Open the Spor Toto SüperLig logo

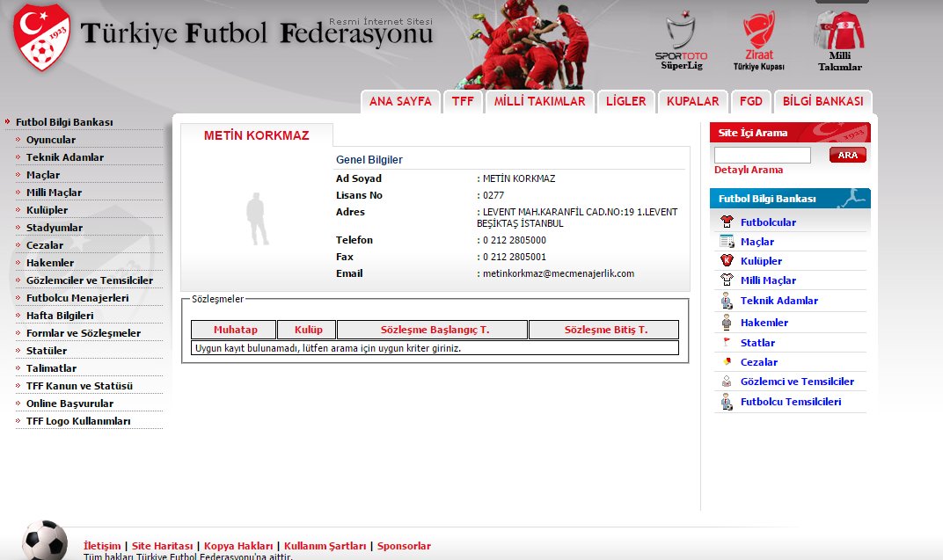pos(682,40)
